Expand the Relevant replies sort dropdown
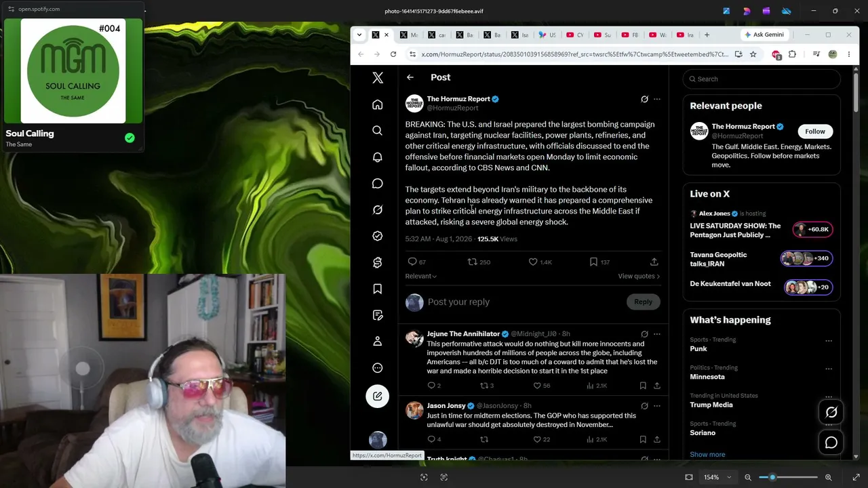Viewport: 868px width, 488px height. click(421, 276)
